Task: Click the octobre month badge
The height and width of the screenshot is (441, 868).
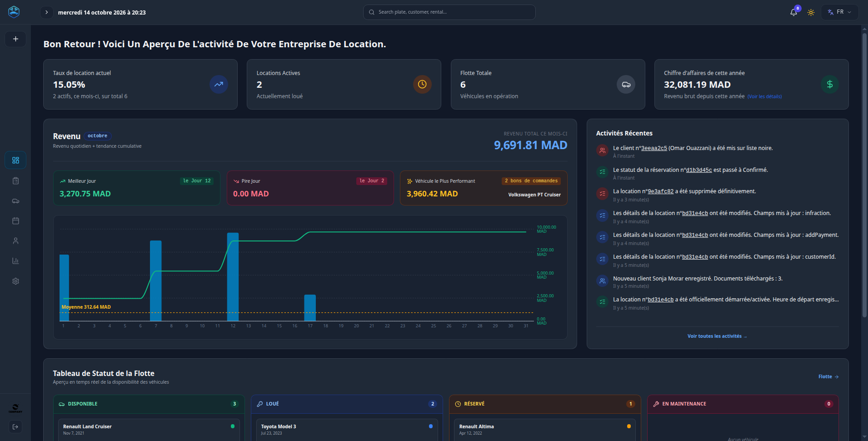Action: tap(97, 136)
